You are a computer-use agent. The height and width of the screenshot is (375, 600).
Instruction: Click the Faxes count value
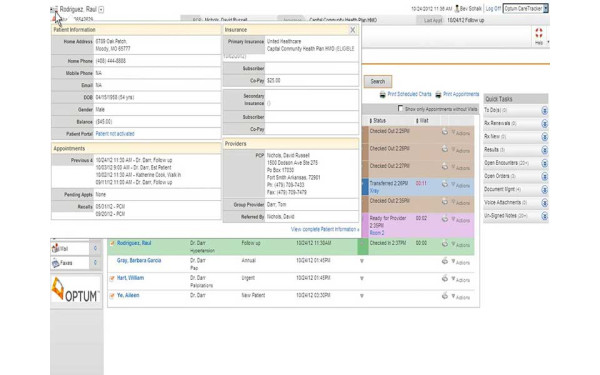tap(95, 263)
